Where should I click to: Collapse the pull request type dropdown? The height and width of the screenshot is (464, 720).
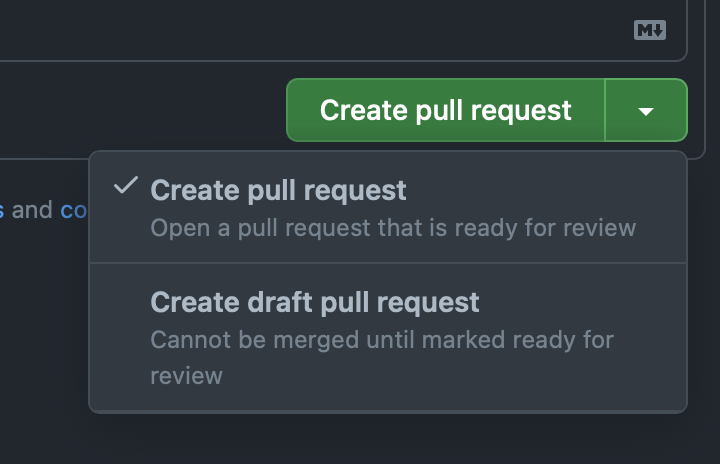646,110
